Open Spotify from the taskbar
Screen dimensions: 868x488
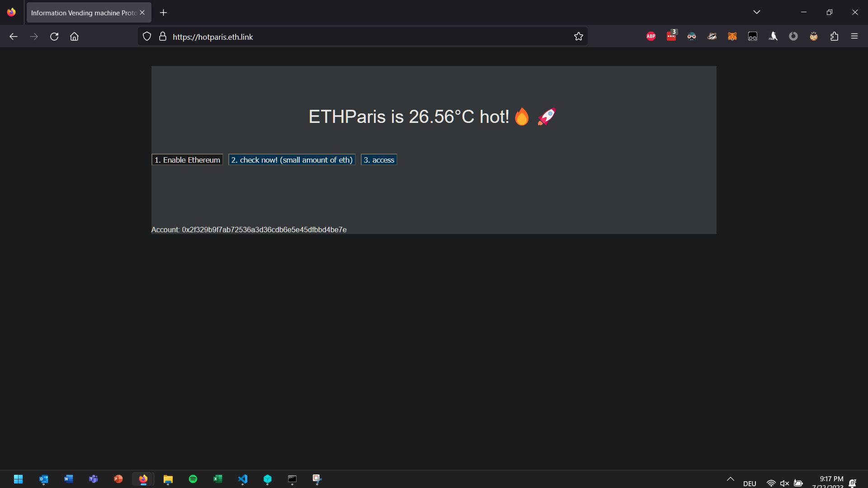(193, 479)
